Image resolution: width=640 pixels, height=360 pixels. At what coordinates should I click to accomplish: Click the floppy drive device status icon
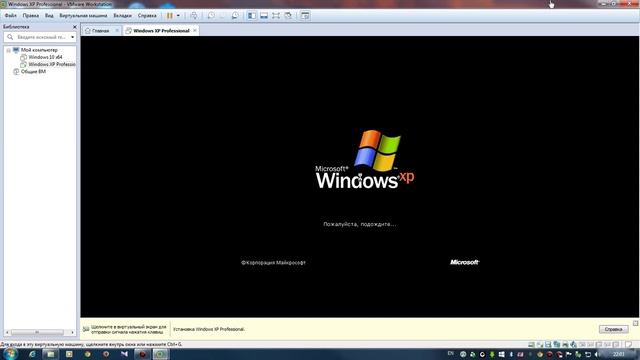548,345
